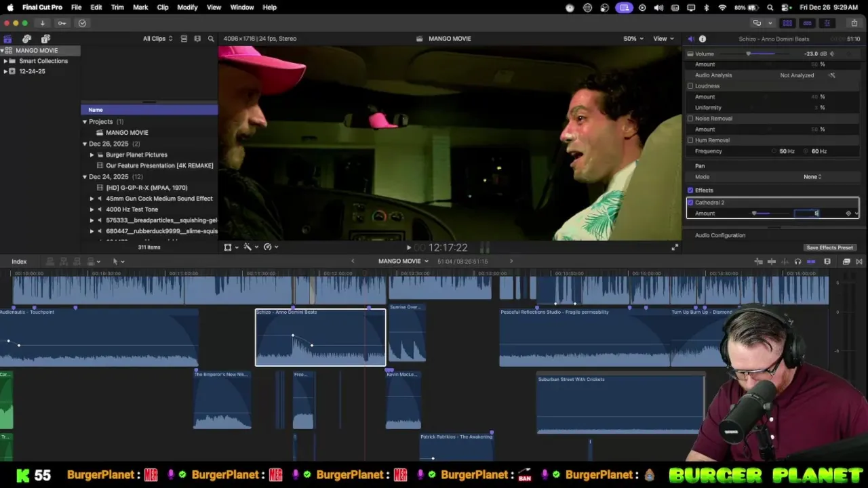Enable the Noise Removal checkbox
The image size is (868, 488).
pos(690,119)
